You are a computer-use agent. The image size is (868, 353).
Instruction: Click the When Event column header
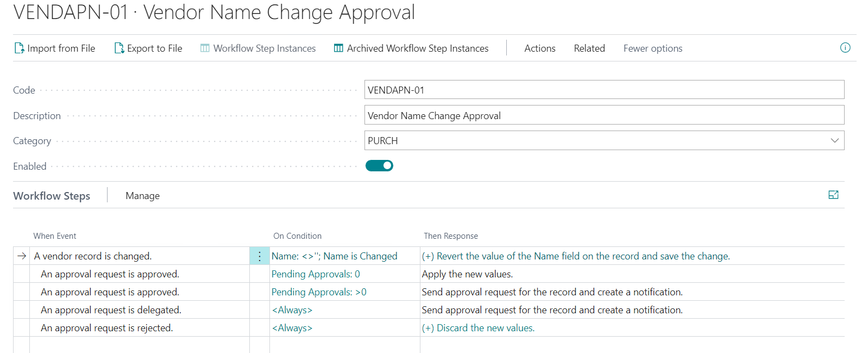coord(55,236)
